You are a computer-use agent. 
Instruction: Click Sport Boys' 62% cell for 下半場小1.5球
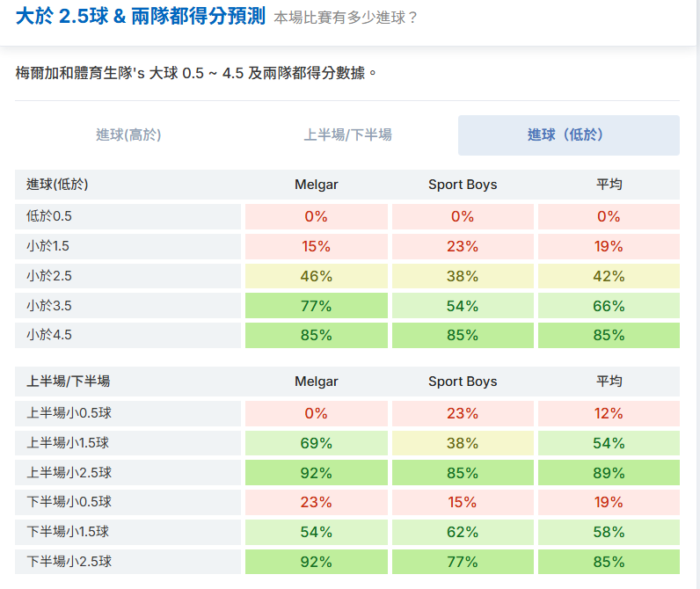point(463,532)
